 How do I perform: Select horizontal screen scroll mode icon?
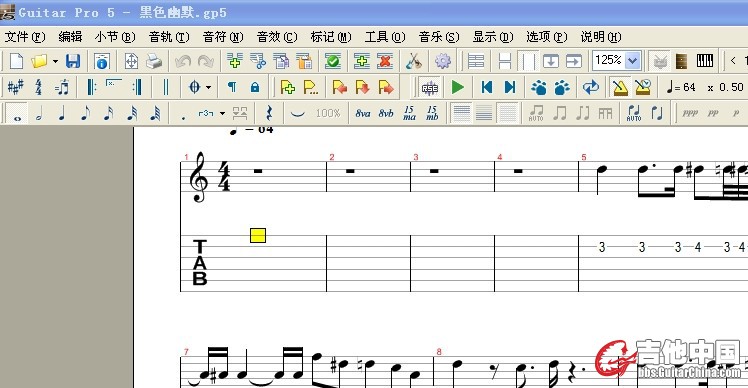(573, 61)
